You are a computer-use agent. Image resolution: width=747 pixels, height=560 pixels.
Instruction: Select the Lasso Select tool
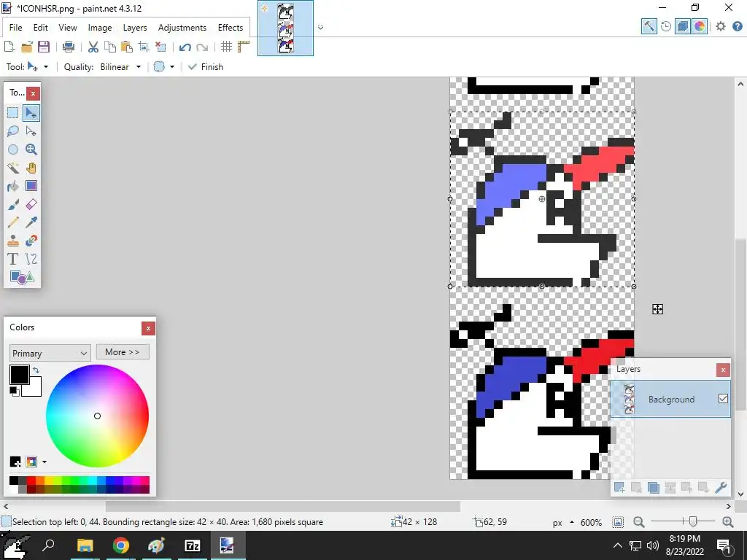click(13, 131)
